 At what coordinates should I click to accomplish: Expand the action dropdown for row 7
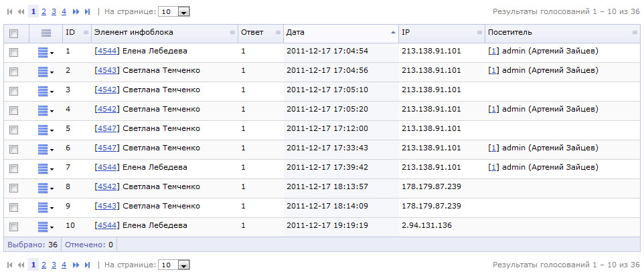tap(46, 168)
